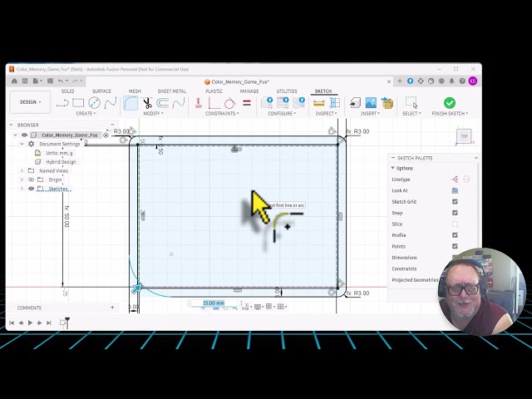Toggle visibility of Color_Memory_Game_Fus component

[24, 135]
